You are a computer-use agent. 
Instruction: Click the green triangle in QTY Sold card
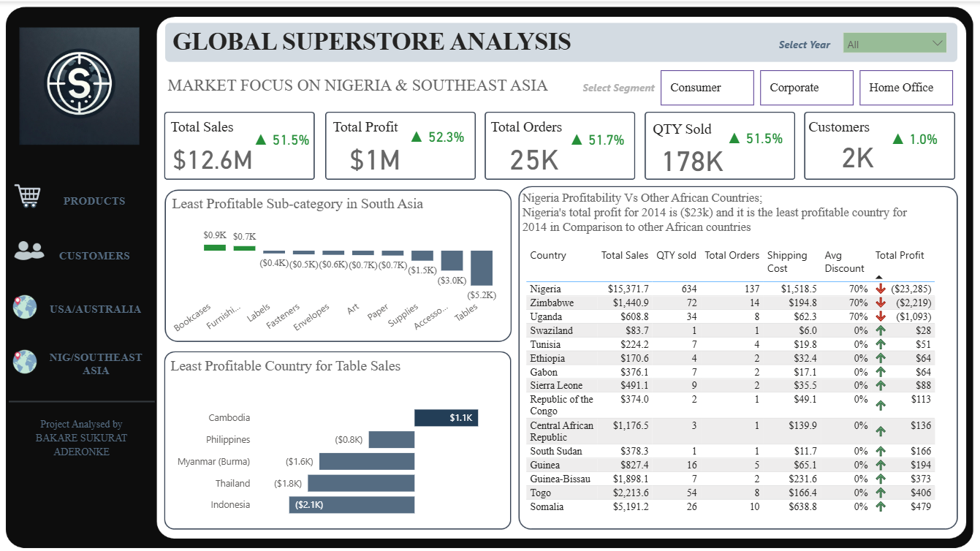(735, 138)
